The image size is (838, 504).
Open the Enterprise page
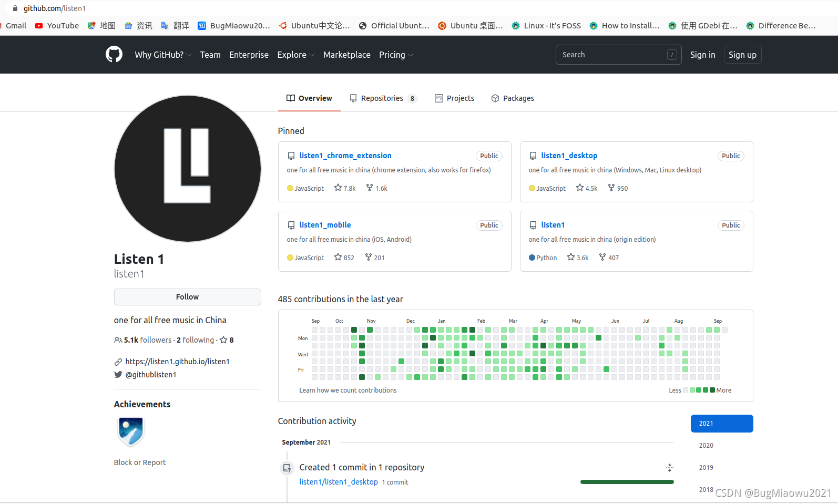249,55
